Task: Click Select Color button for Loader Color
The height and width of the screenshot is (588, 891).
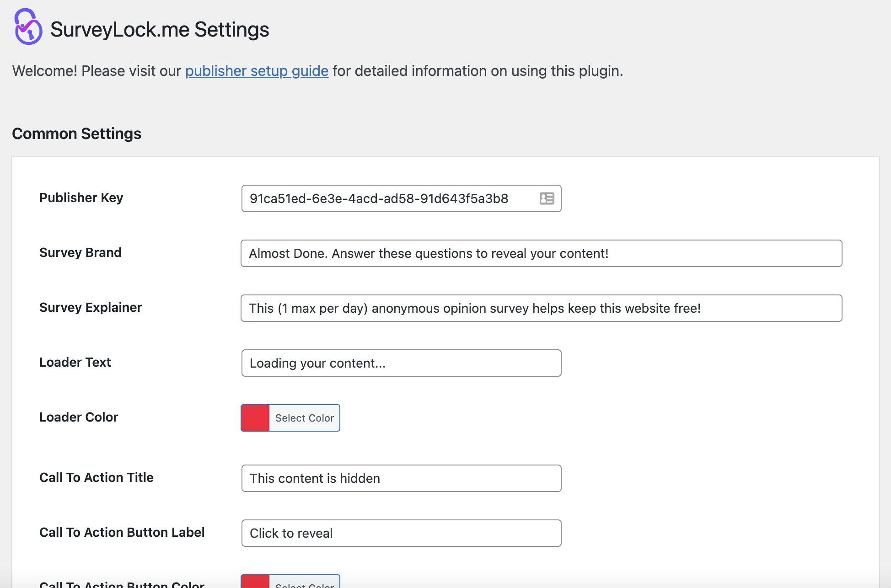Action: (305, 418)
